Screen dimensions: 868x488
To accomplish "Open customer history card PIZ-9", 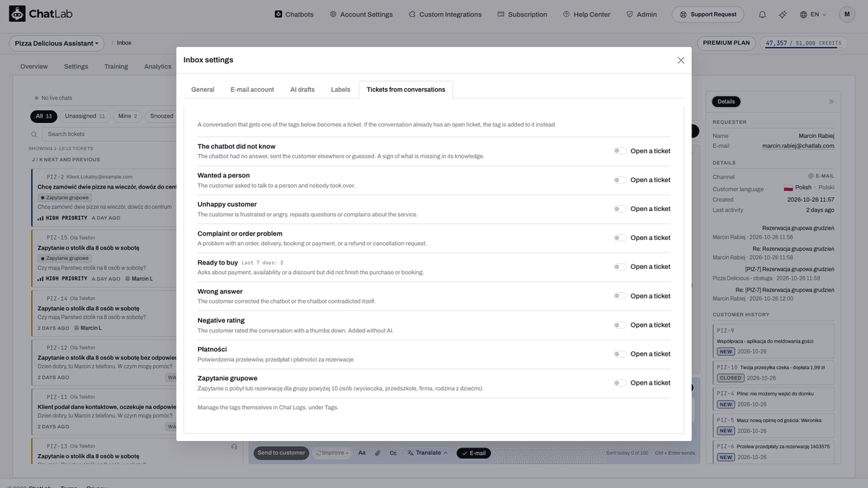I will point(773,341).
